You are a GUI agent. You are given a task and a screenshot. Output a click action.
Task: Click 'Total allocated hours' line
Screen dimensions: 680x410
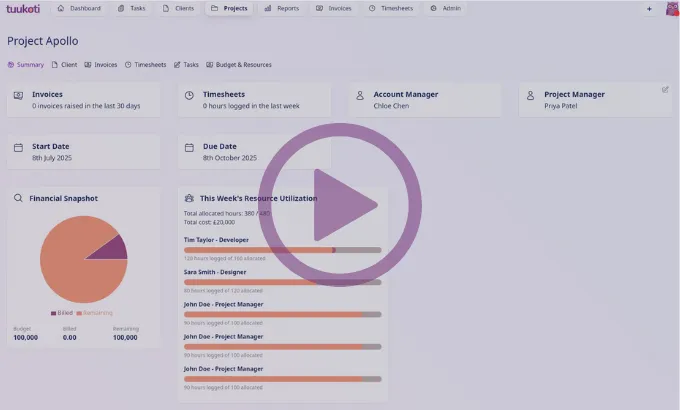[226, 213]
